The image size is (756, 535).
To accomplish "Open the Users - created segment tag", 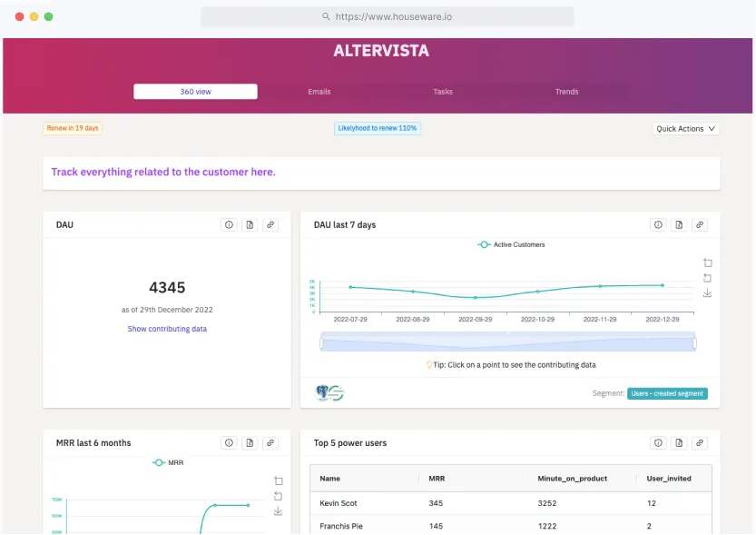I will tap(668, 393).
